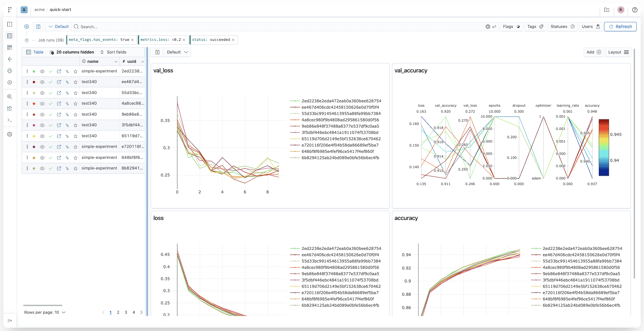Expand the name column dropdown in the table

point(115,61)
